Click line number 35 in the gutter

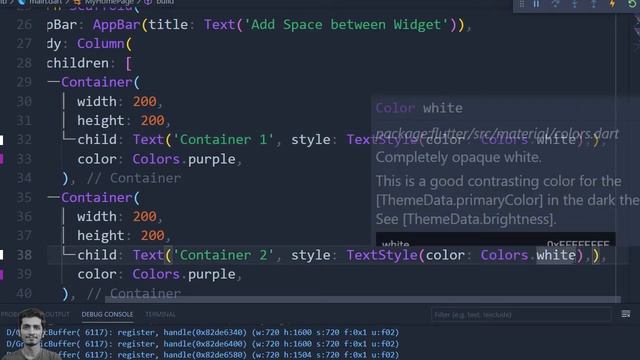click(x=24, y=198)
